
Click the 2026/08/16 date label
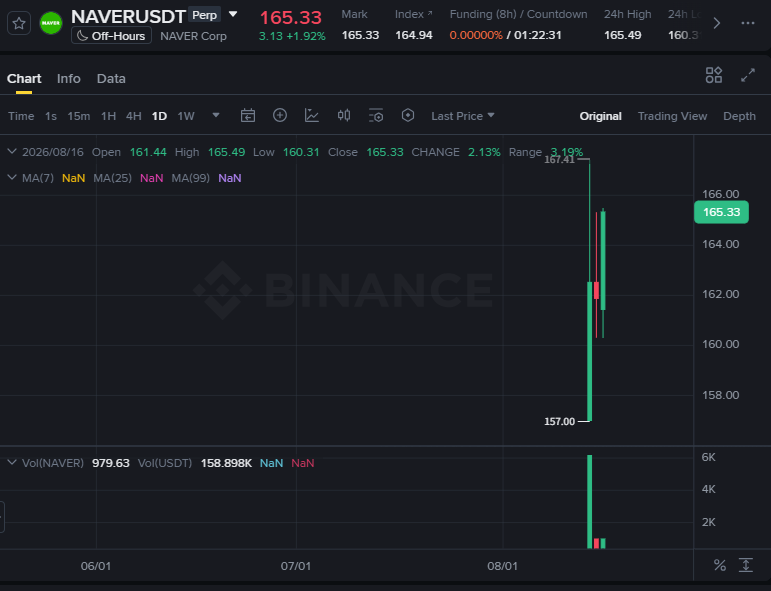coord(53,152)
